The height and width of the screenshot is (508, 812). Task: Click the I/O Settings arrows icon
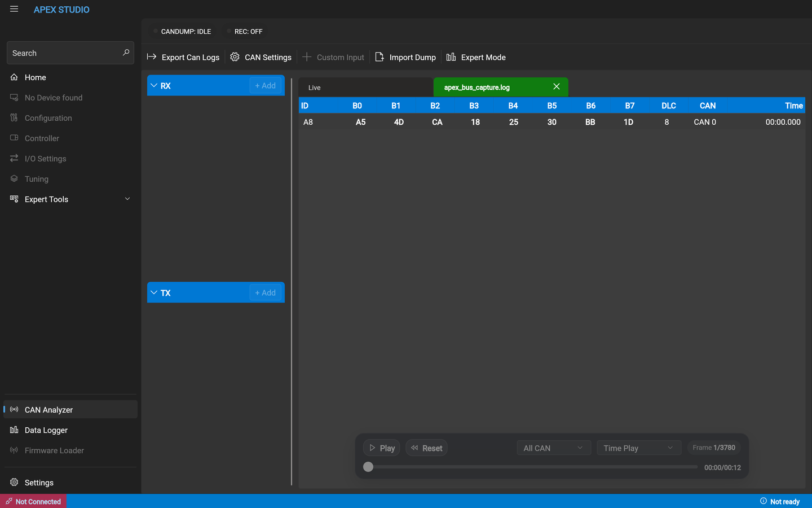pyautogui.click(x=14, y=159)
